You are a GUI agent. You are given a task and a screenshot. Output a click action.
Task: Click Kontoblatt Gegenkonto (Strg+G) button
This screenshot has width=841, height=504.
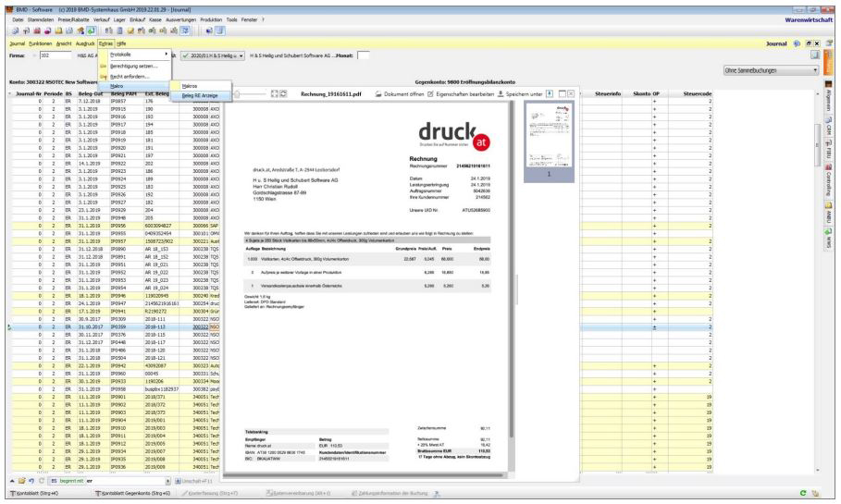[x=132, y=493]
